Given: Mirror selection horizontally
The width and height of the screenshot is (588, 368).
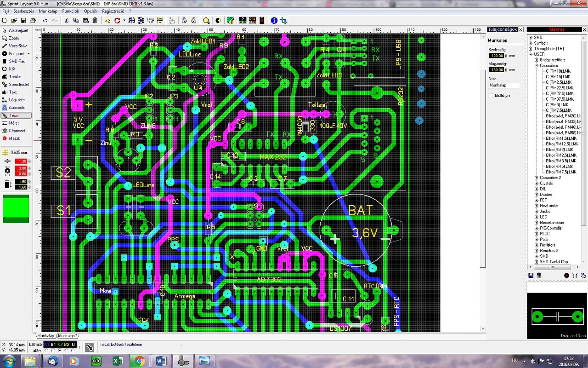Looking at the screenshot, I should (x=131, y=20).
